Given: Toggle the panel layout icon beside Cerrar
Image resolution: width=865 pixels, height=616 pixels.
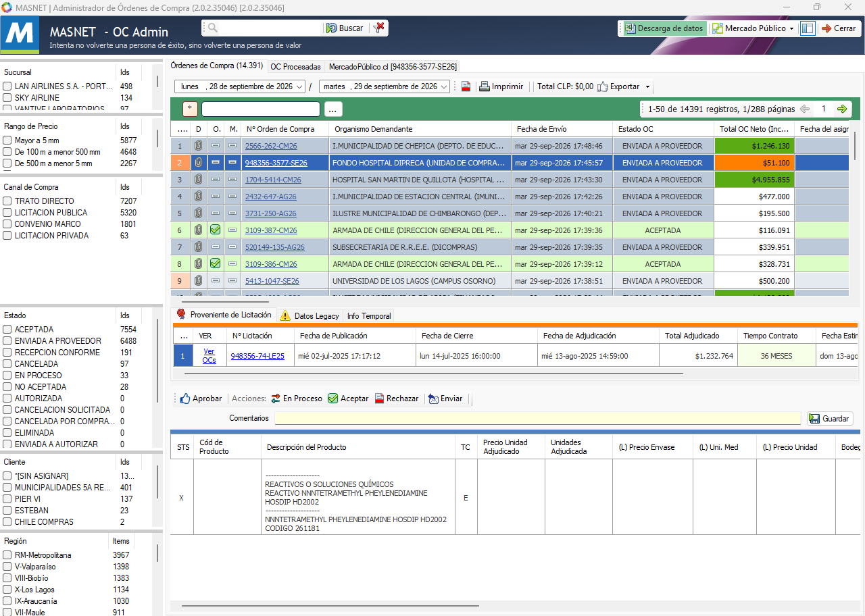Looking at the screenshot, I should pyautogui.click(x=807, y=28).
